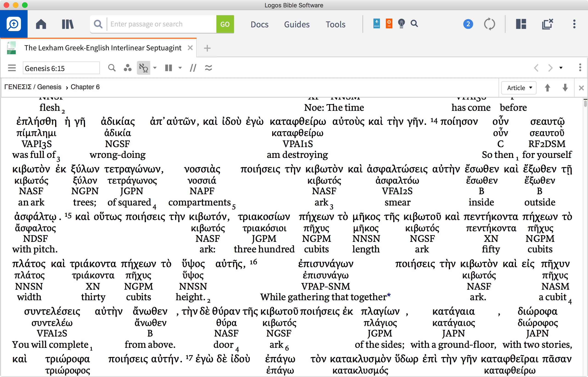
Task: Open the panel kebab menu
Action: tap(580, 68)
